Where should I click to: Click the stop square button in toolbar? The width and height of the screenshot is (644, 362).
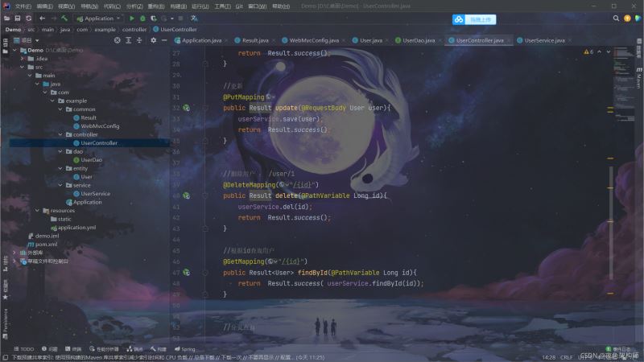click(180, 19)
